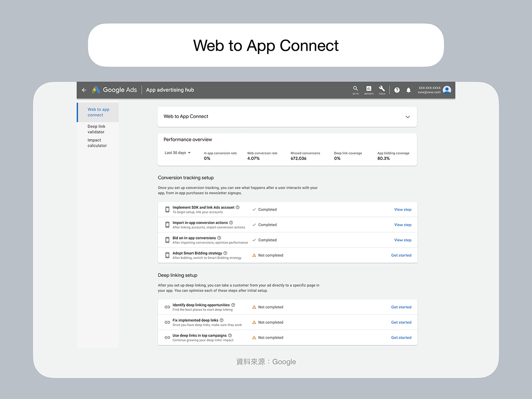Click the Conversion tracking setup heading

[x=186, y=177]
